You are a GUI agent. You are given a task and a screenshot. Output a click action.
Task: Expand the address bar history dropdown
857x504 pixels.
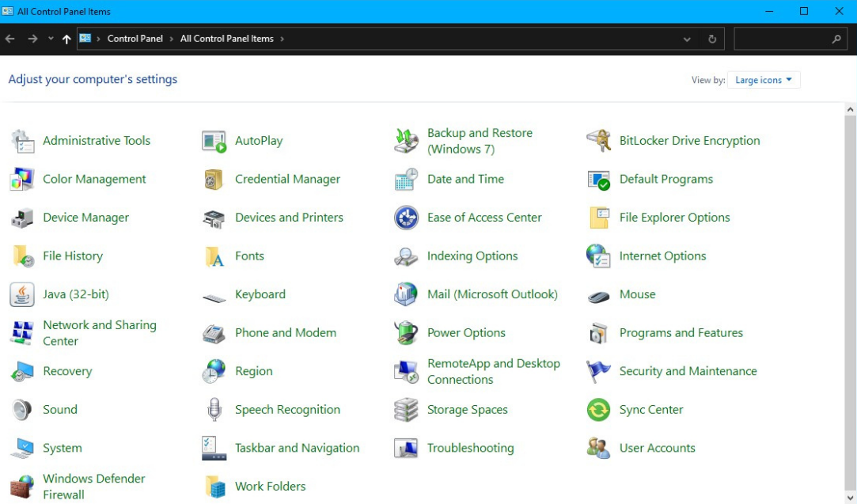pyautogui.click(x=687, y=39)
